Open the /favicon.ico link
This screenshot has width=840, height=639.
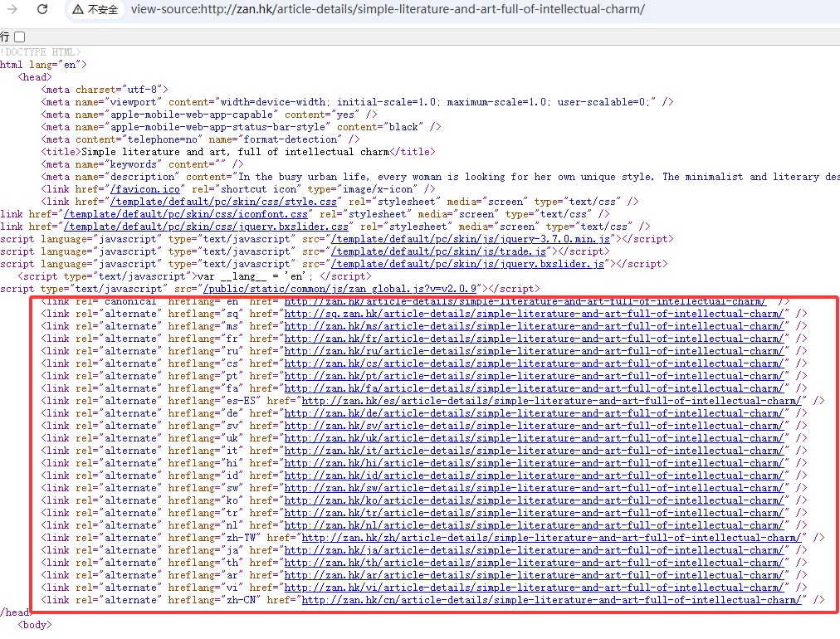coord(144,189)
